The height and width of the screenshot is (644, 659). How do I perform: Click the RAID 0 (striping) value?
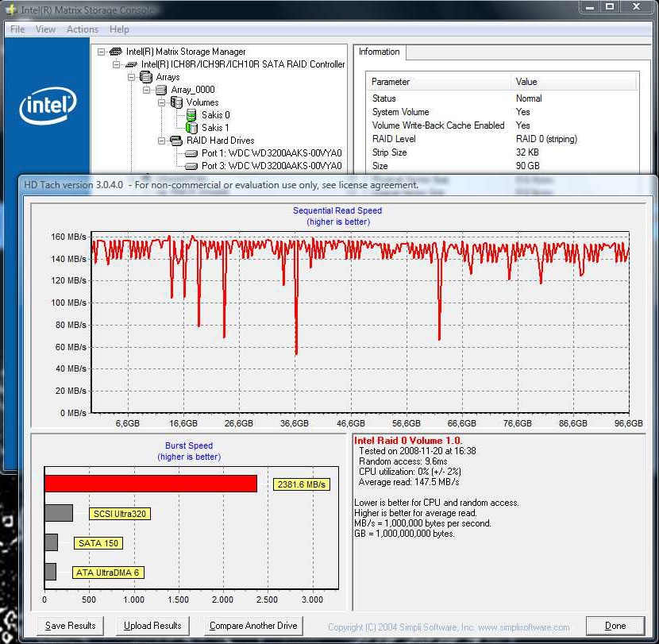(546, 139)
